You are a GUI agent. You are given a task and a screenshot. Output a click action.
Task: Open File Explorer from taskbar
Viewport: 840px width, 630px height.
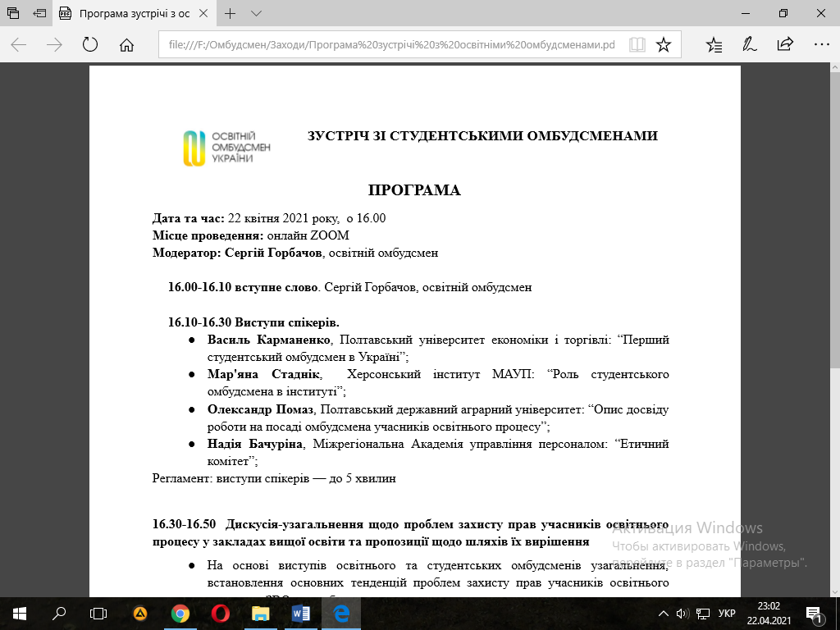261,613
